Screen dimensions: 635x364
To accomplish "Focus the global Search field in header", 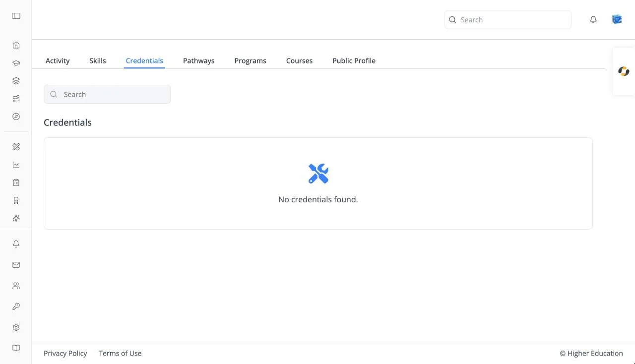I will [x=508, y=20].
